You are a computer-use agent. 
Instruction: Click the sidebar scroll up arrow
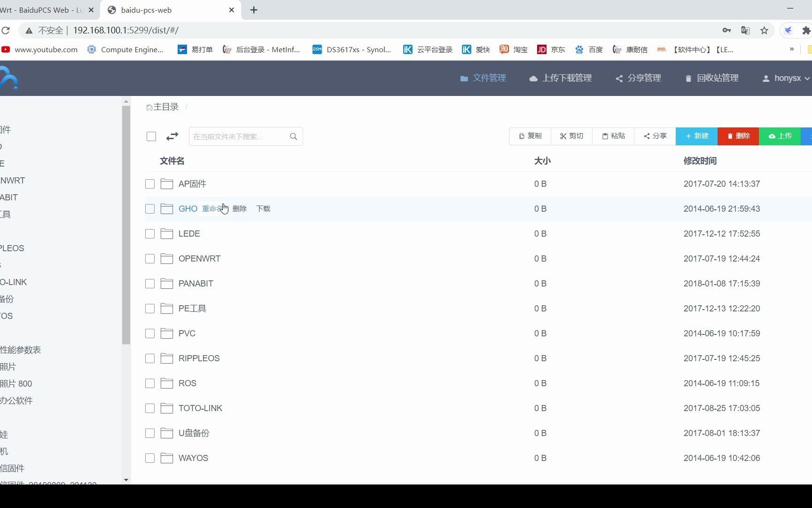pyautogui.click(x=126, y=102)
